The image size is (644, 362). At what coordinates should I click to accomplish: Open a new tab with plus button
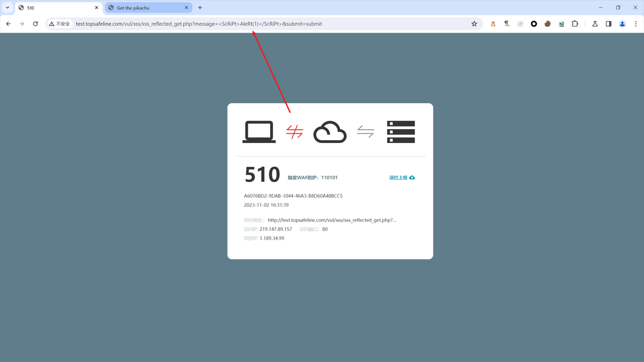coord(200,8)
